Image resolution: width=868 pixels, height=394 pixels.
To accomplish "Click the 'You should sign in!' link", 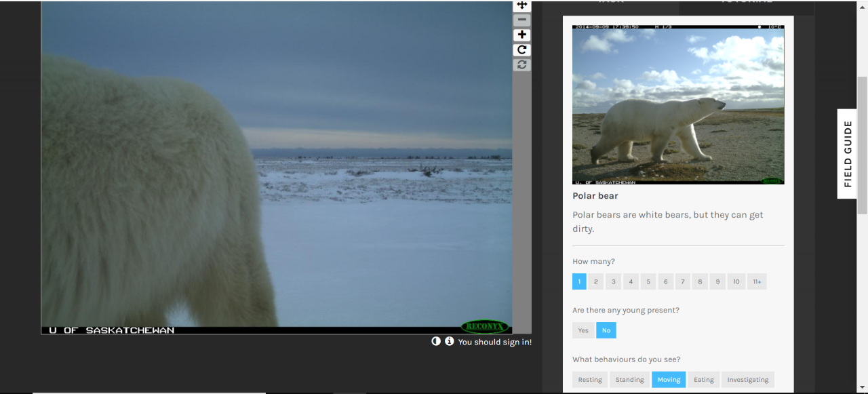I will 494,342.
